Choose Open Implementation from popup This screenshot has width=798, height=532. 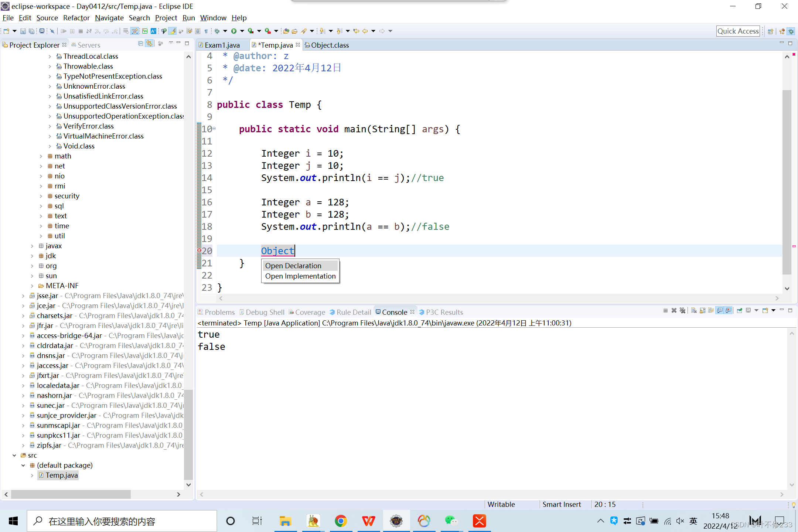click(x=300, y=276)
